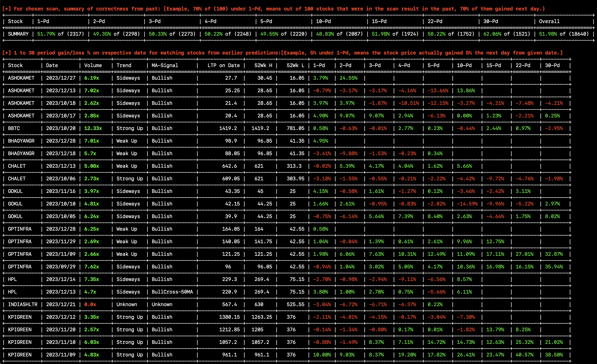Click the Date column header
597x364 pixels.
coord(52,65)
